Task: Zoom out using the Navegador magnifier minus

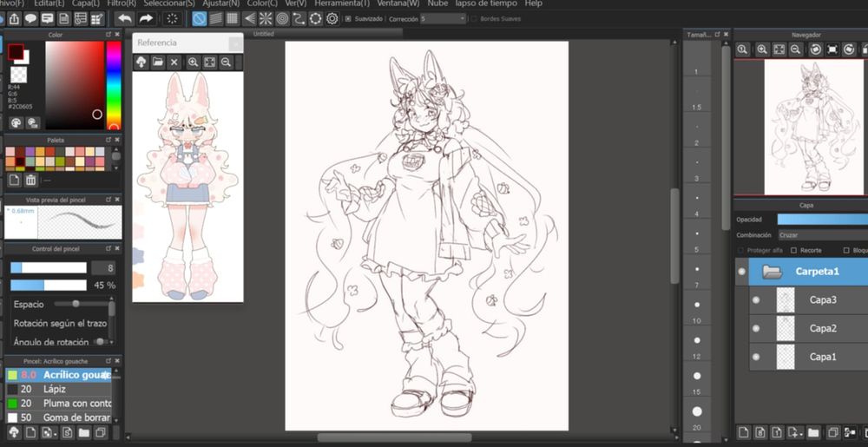Action: (x=795, y=49)
